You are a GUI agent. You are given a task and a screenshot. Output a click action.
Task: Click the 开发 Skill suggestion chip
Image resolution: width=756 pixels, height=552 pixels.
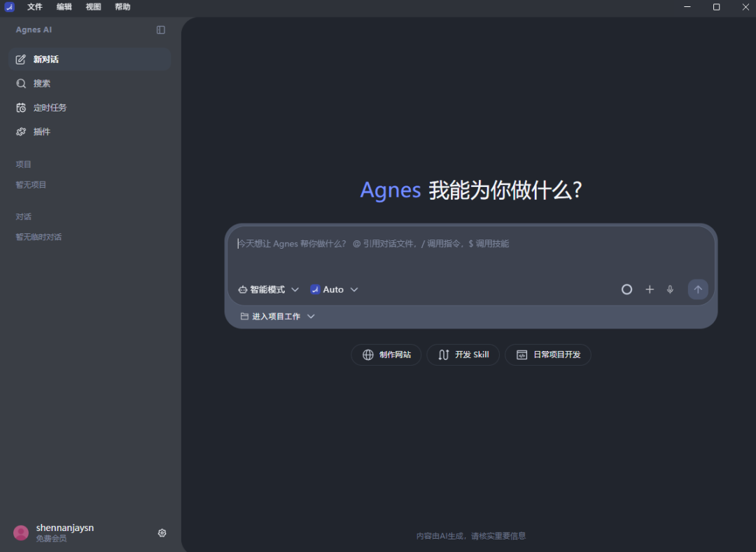[x=463, y=354]
